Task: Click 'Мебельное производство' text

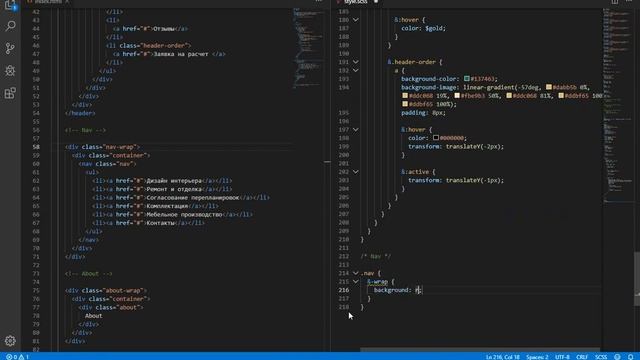Action: click(184, 214)
